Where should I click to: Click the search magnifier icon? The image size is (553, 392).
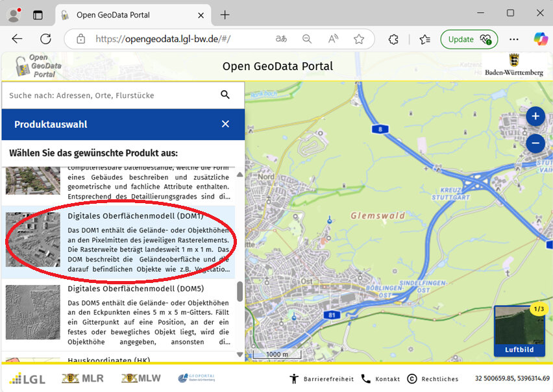pos(225,95)
